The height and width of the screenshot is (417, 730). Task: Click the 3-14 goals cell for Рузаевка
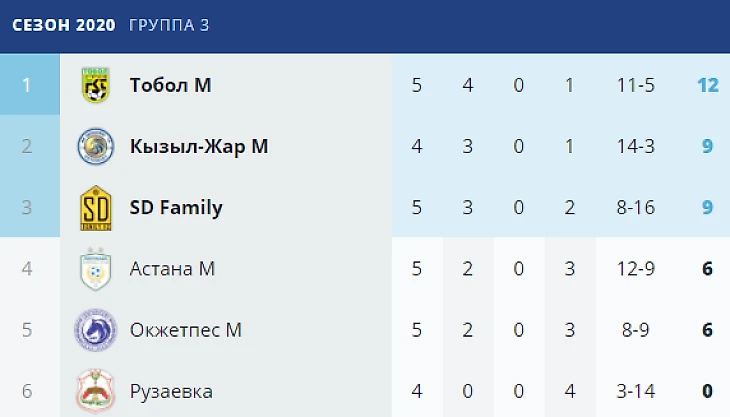[637, 391]
